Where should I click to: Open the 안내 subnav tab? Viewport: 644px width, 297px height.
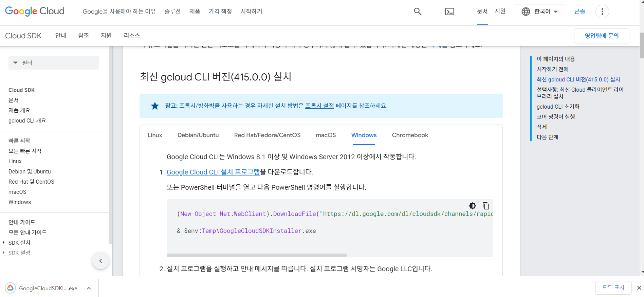point(61,35)
